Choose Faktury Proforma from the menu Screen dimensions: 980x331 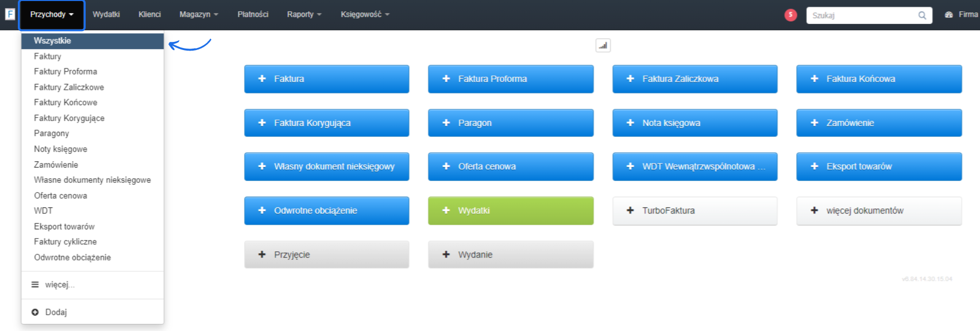92,72
